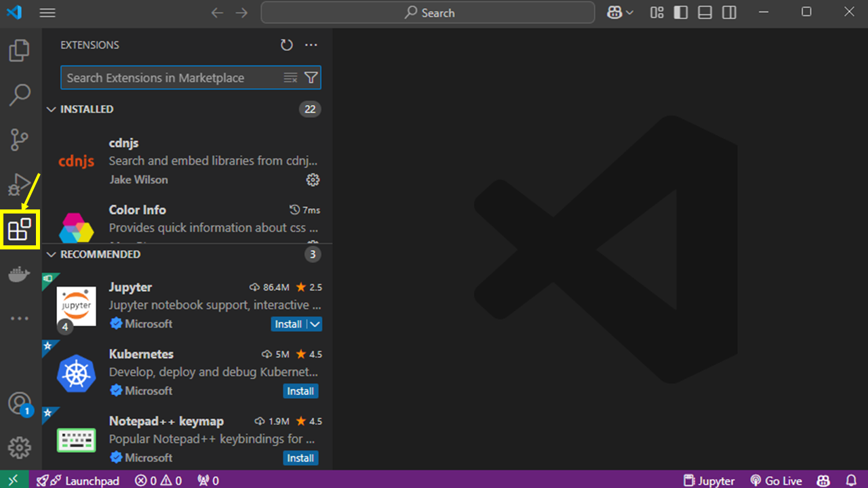The image size is (868, 488).
Task: Open the Manage gear in activity bar
Action: pyautogui.click(x=19, y=447)
